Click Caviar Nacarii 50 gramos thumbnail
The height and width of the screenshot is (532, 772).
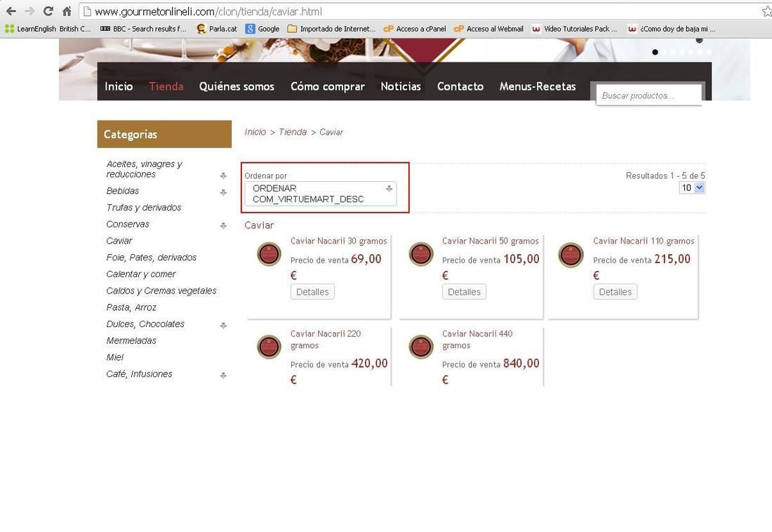click(x=421, y=254)
